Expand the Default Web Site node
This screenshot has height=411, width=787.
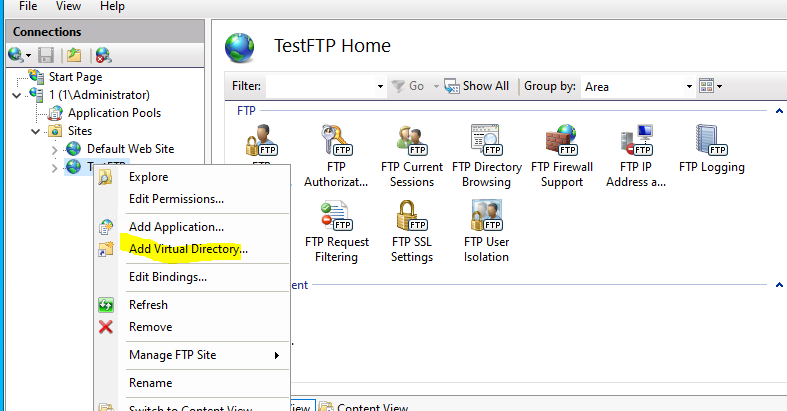pos(54,150)
